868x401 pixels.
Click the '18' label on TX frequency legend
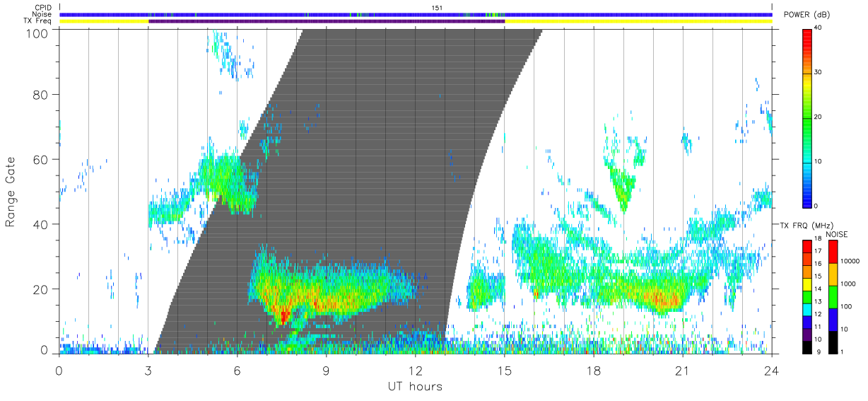pos(817,240)
